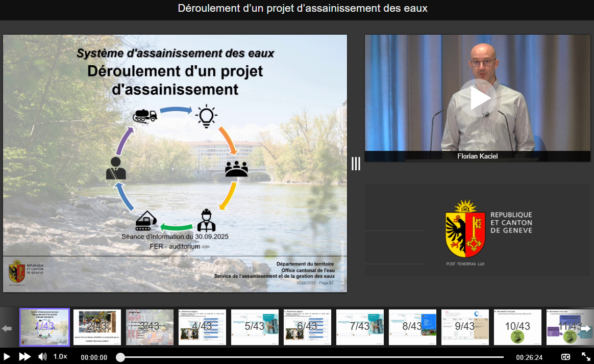
Task: Click the vertical panel divider handle
Action: coord(356,164)
